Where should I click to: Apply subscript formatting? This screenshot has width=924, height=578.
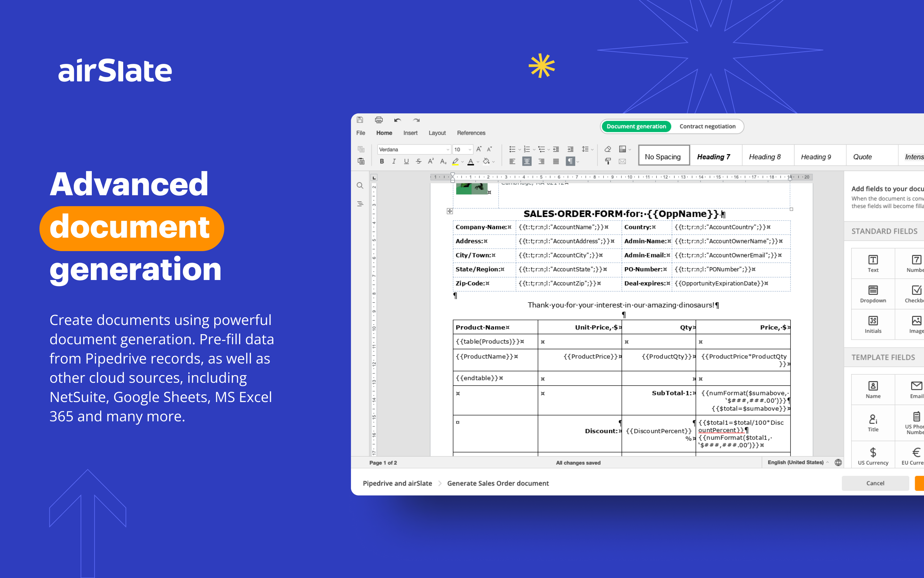click(443, 161)
